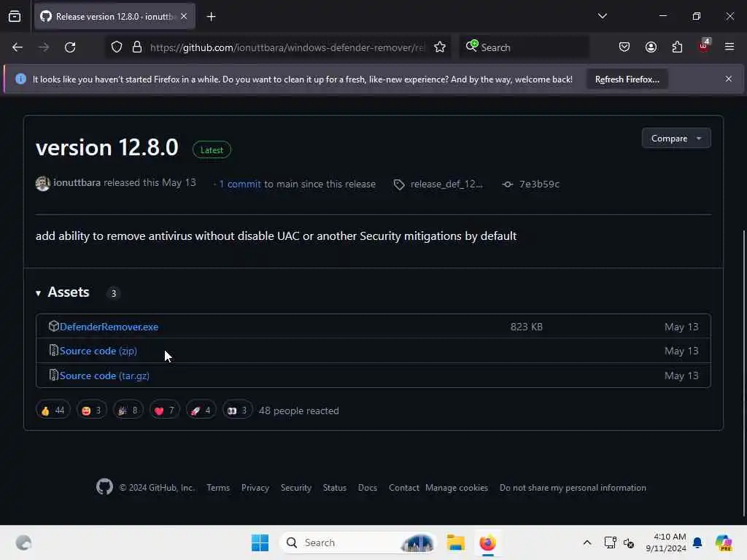The height and width of the screenshot is (560, 747).
Task: Bookmark this page with star icon
Action: coord(440,47)
